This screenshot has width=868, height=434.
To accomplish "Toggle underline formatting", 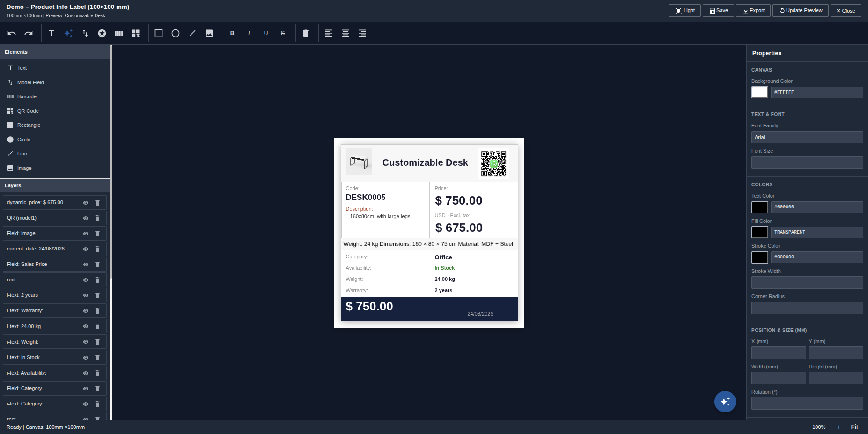I will [266, 33].
